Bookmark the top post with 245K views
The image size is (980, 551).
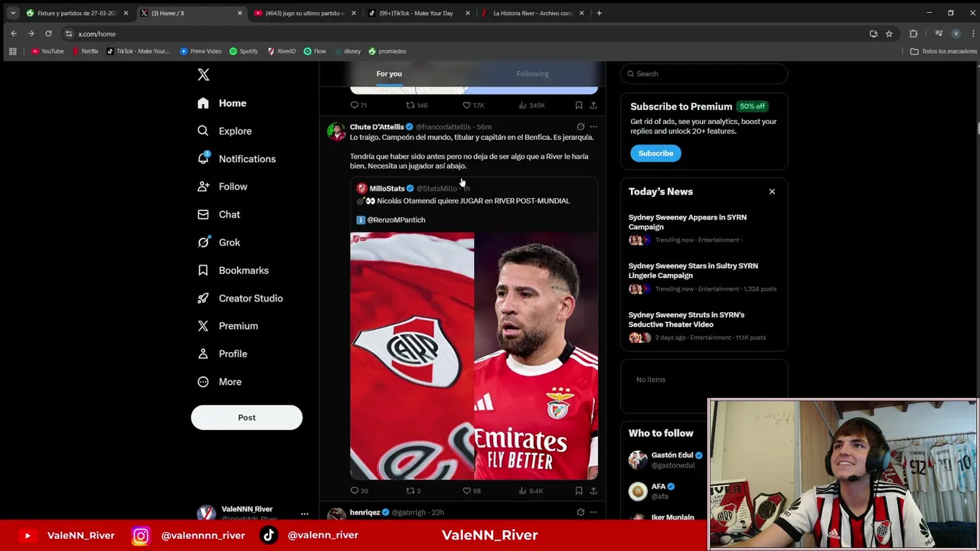tap(579, 105)
